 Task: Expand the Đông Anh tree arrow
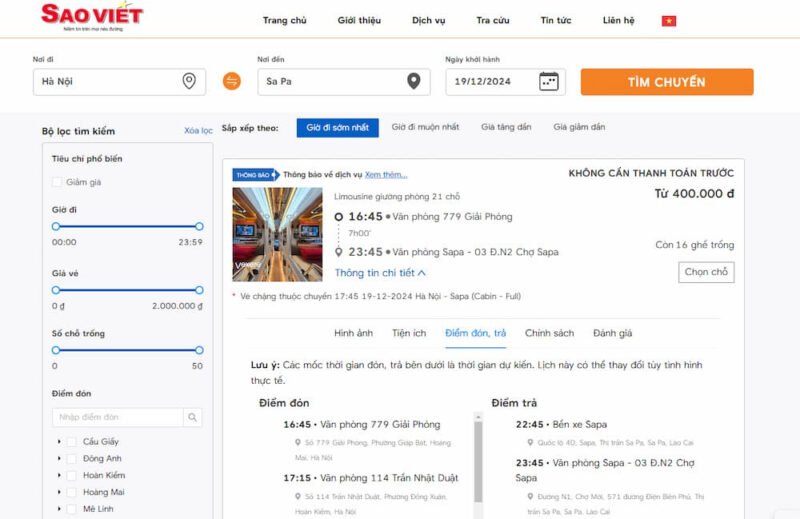pyautogui.click(x=59, y=458)
